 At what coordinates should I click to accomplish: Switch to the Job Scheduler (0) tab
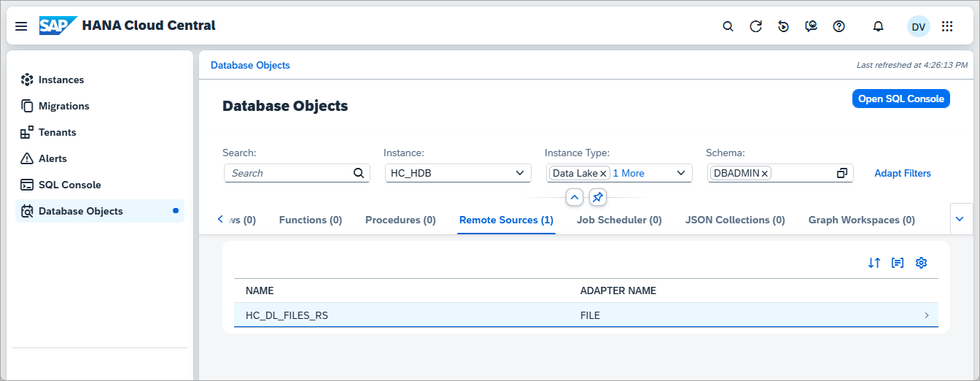pos(619,220)
